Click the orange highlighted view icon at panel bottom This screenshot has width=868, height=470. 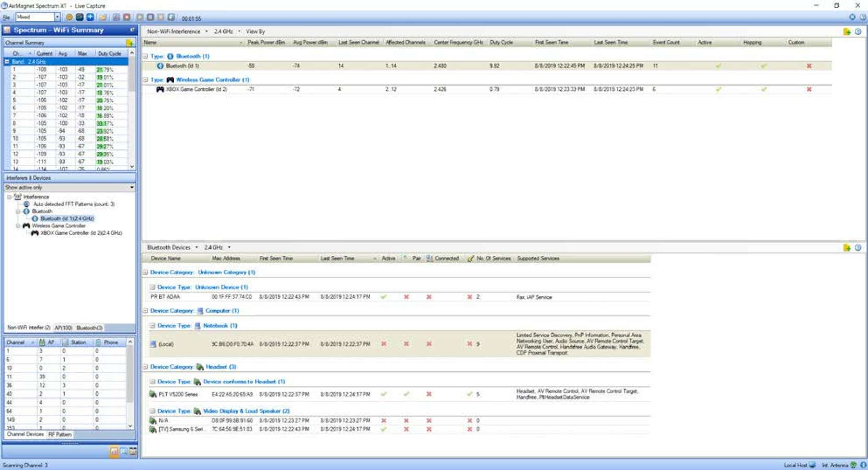pos(114,451)
